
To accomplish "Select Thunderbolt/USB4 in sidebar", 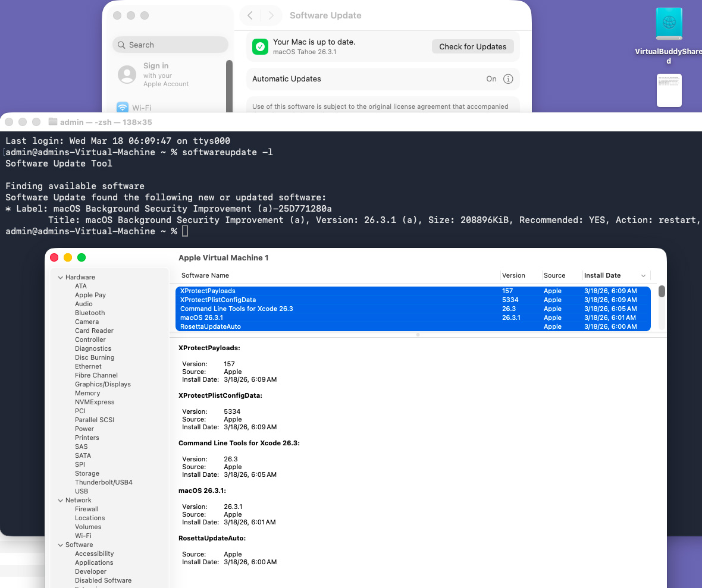I will 104,482.
